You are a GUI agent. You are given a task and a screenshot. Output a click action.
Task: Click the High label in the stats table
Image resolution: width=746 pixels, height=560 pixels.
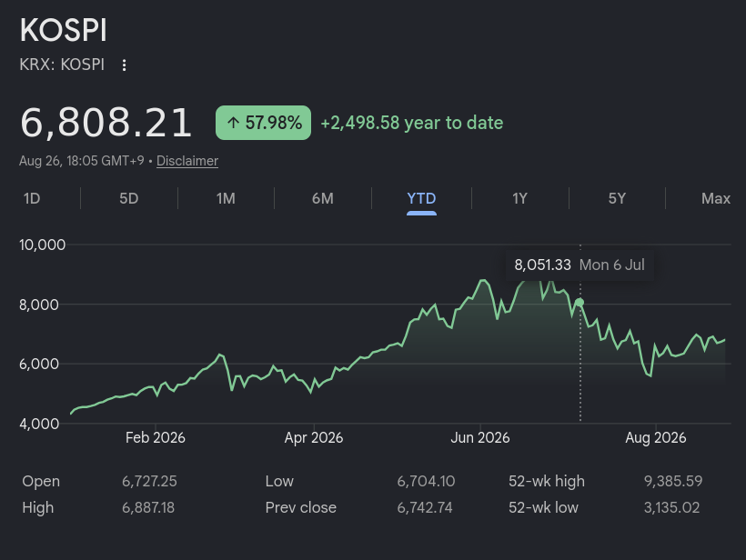coord(38,507)
